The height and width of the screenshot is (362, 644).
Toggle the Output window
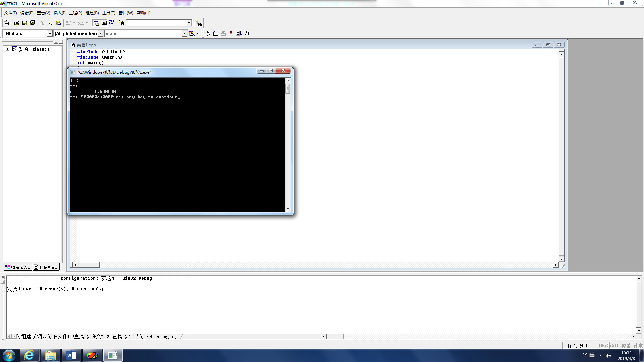(x=104, y=23)
